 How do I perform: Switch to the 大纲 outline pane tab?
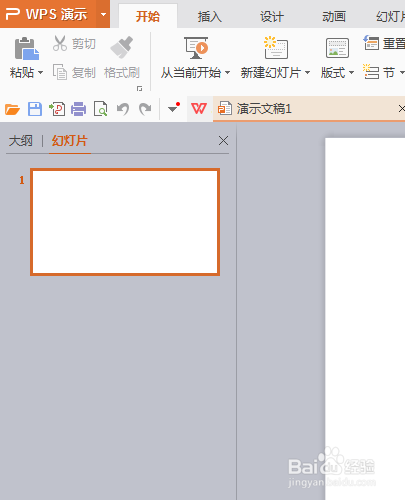pyautogui.click(x=21, y=141)
